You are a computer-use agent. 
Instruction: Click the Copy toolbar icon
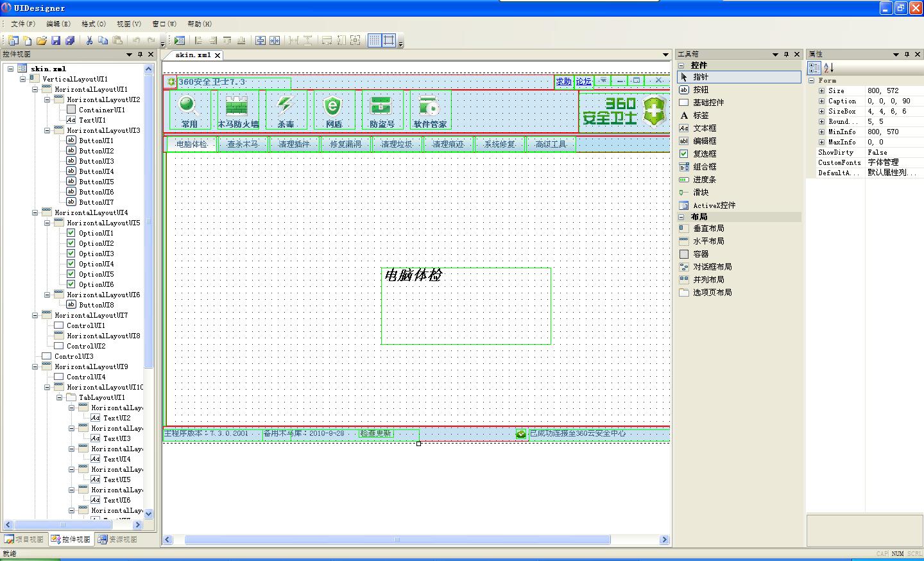pos(103,40)
